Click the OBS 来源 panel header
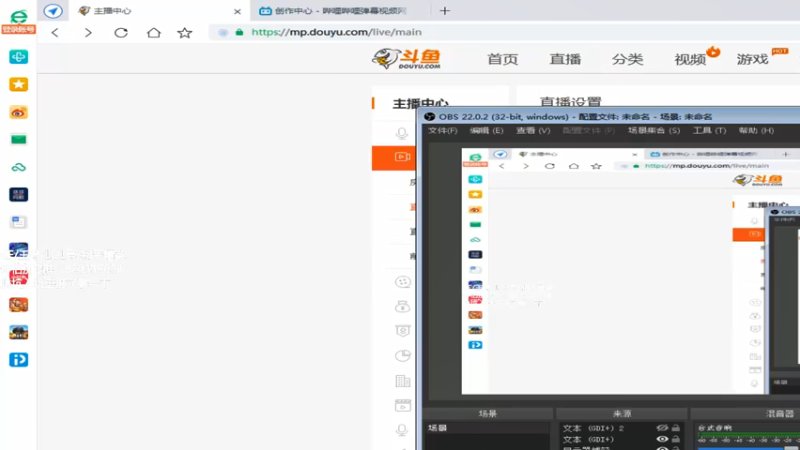Screen dimensions: 800x450 pyautogui.click(x=622, y=414)
